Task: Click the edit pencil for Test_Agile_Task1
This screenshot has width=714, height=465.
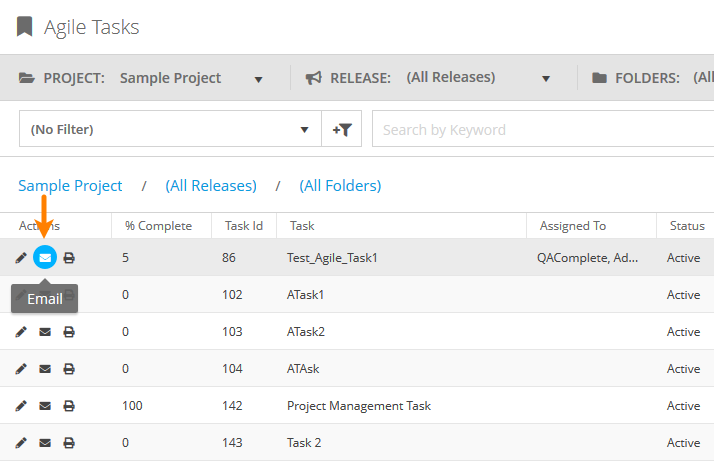Action: 21,258
